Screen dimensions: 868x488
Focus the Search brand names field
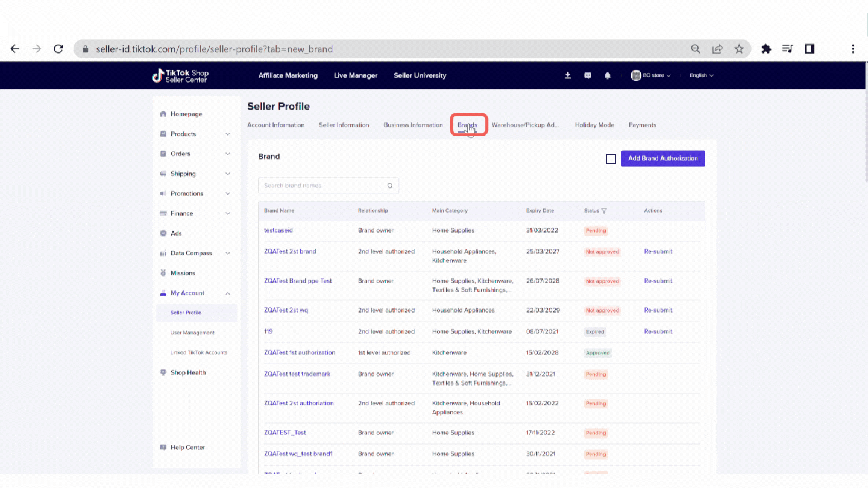coord(322,186)
